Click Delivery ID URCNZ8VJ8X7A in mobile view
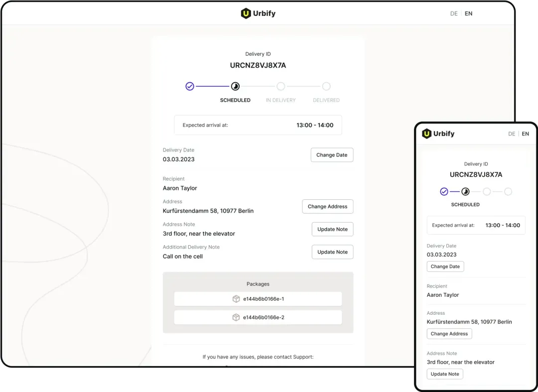The image size is (538, 392). 476,174
